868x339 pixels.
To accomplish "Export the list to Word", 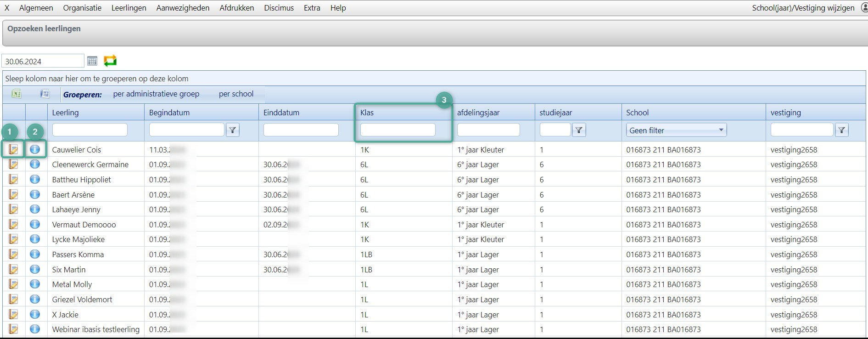I will 45,94.
